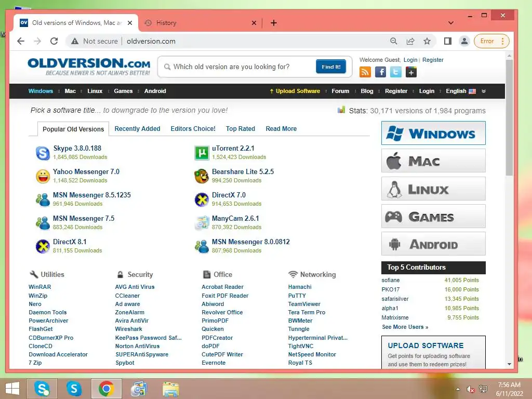Bookmark this page with the star icon
532x399 pixels.
[x=427, y=41]
